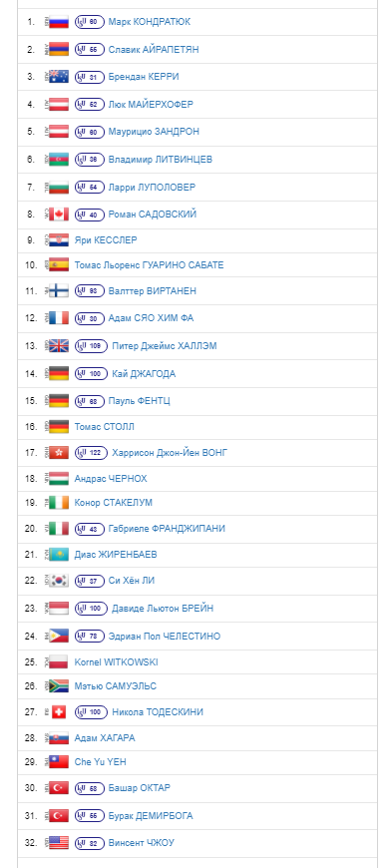Image resolution: width=388 pixels, height=868 pixels.
Task: Select the Адам СЯО ХИМ ФА link
Action: (151, 318)
